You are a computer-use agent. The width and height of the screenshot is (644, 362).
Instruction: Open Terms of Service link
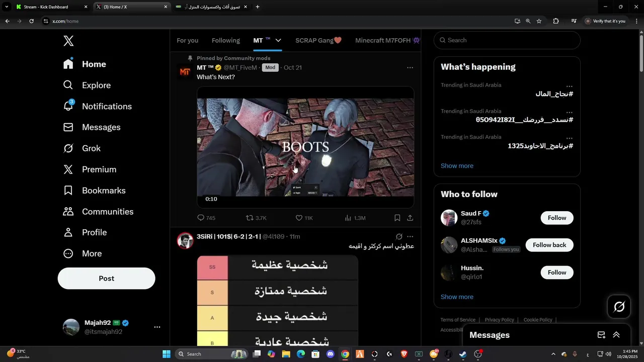tap(458, 320)
